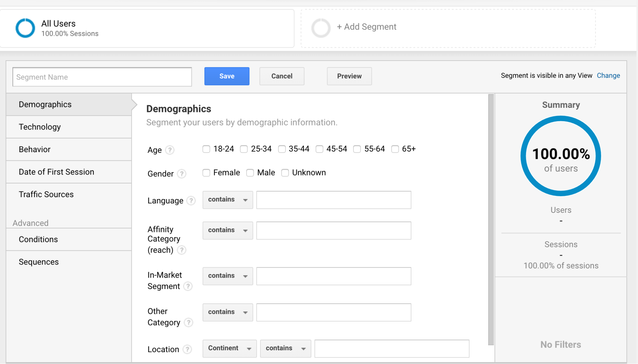Click In-Market Segment help icon
Viewport: 638px width, 364px height.
[188, 286]
